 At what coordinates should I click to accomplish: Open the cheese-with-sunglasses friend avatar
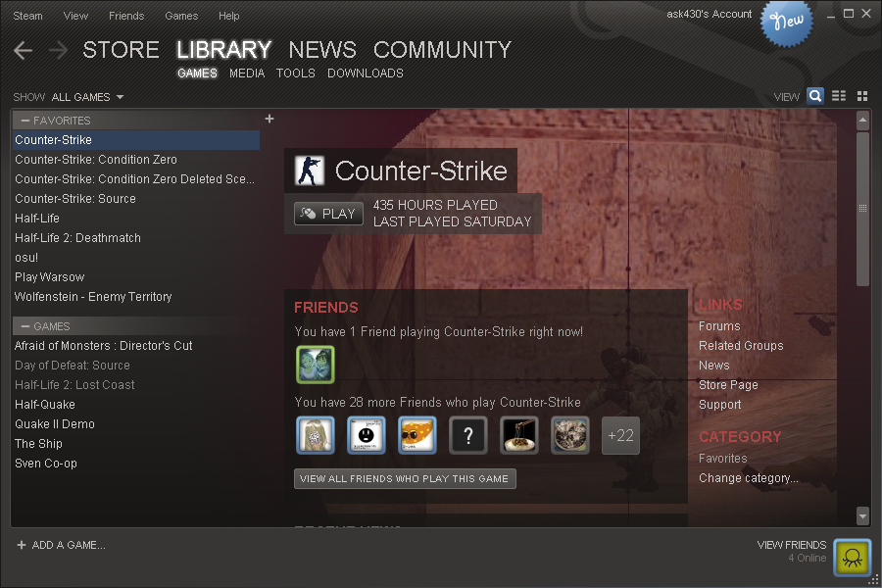pos(416,435)
